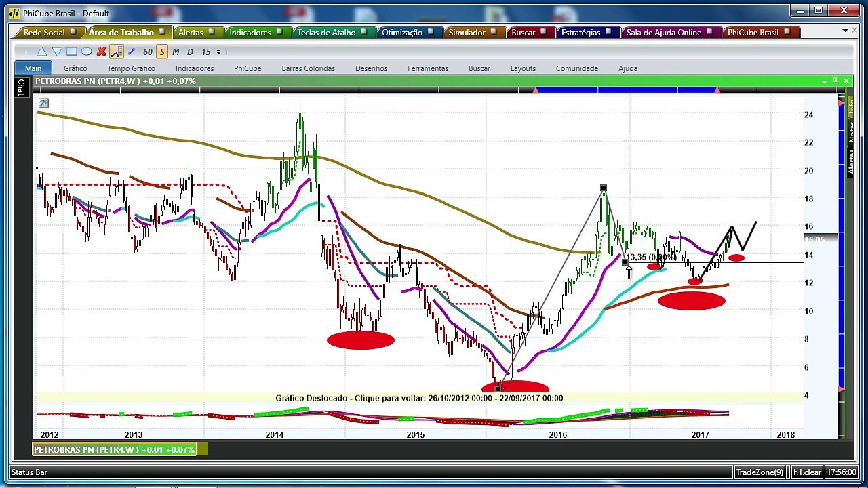Click the square button on Rede Social tab
Image resolution: width=868 pixels, height=488 pixels.
[73, 32]
